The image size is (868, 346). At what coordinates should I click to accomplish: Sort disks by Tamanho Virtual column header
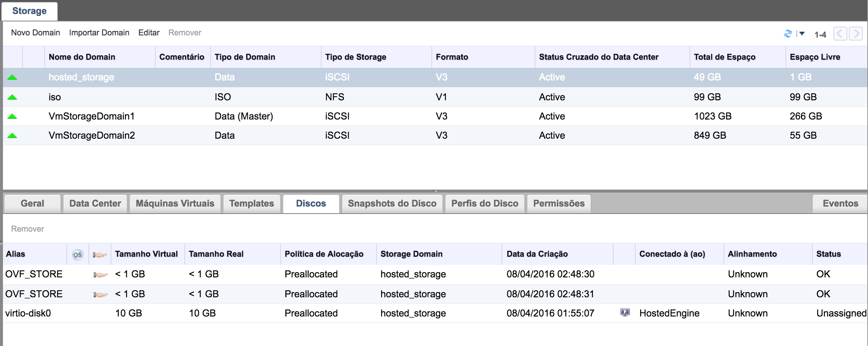click(x=146, y=254)
